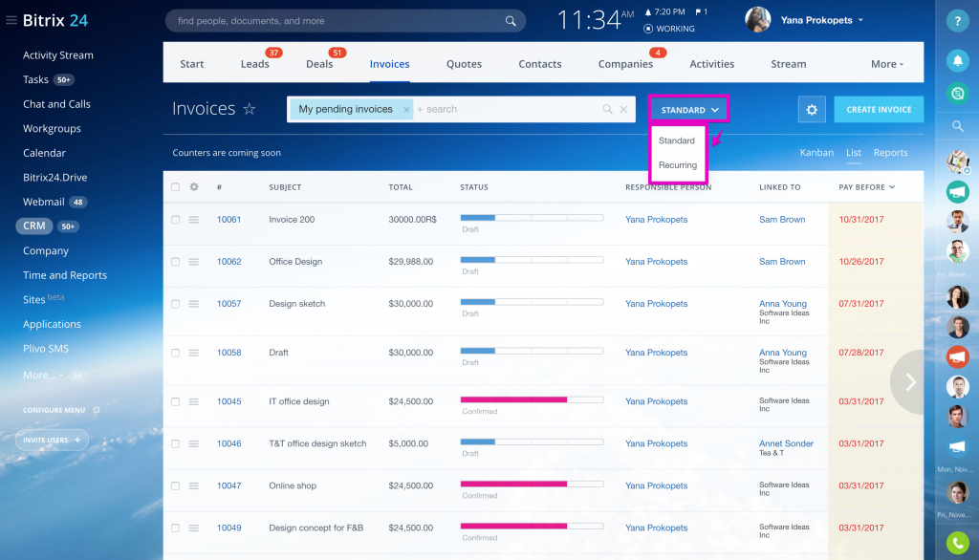Open Yana Prokopets profile avatar

tap(758, 20)
